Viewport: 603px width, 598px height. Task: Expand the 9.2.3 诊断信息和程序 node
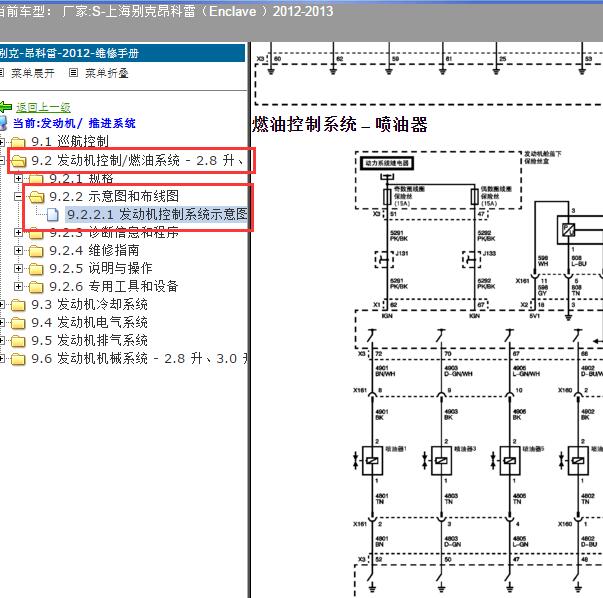pyautogui.click(x=18, y=232)
